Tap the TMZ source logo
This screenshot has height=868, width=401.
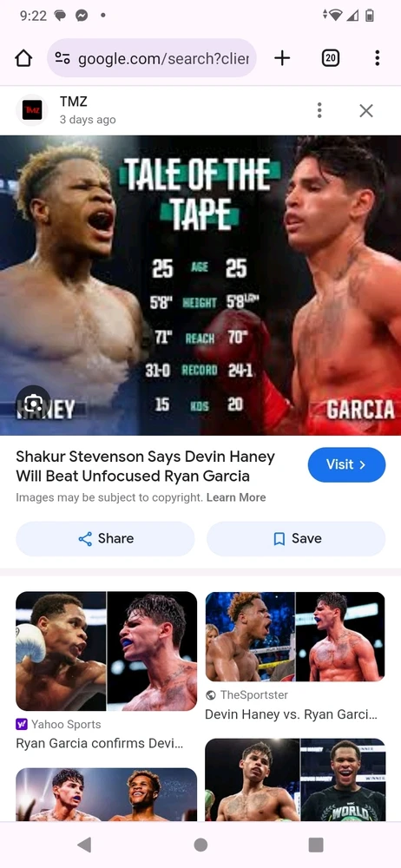point(31,111)
